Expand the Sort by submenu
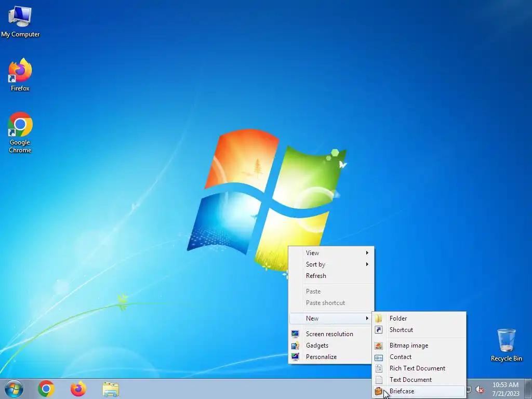532x399 pixels. coord(331,264)
